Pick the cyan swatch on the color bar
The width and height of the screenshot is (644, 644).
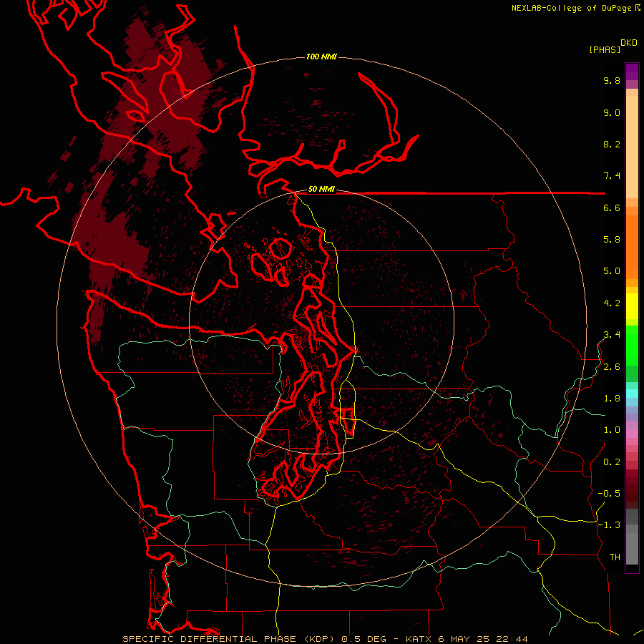632,394
